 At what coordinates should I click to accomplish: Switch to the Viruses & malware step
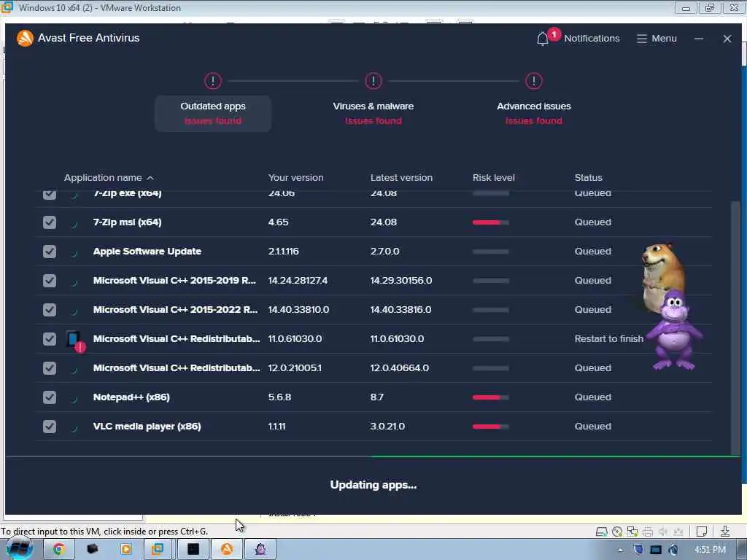click(373, 113)
